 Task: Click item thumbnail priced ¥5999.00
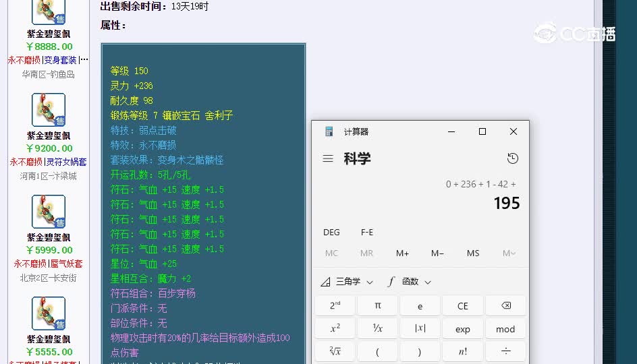pyautogui.click(x=49, y=212)
